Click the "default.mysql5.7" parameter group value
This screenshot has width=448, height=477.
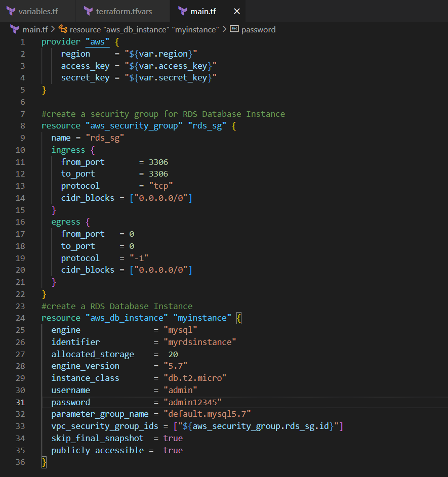point(207,414)
